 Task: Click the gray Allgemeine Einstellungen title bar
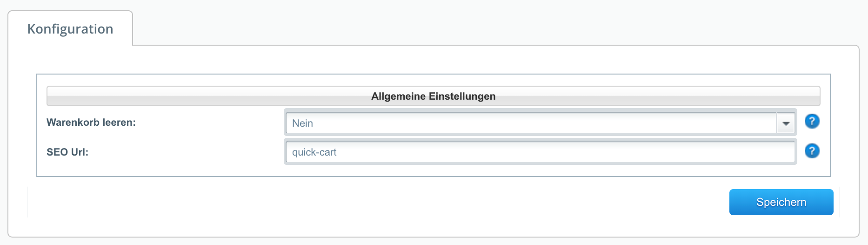coord(433,96)
